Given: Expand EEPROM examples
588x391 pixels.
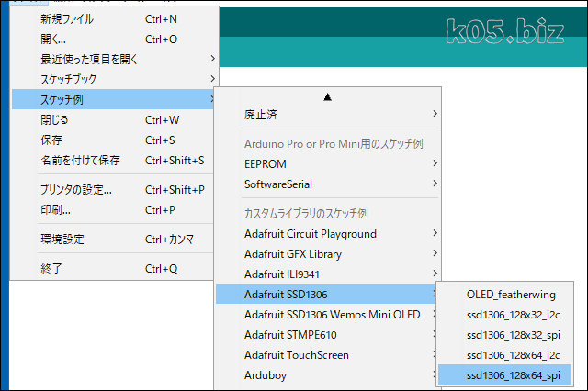Looking at the screenshot, I should click(327, 163).
